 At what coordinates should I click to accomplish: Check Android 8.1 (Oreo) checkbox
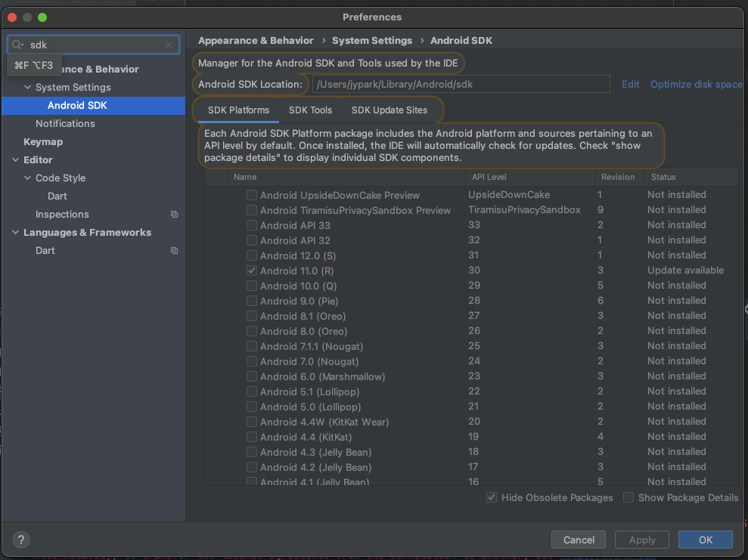252,316
